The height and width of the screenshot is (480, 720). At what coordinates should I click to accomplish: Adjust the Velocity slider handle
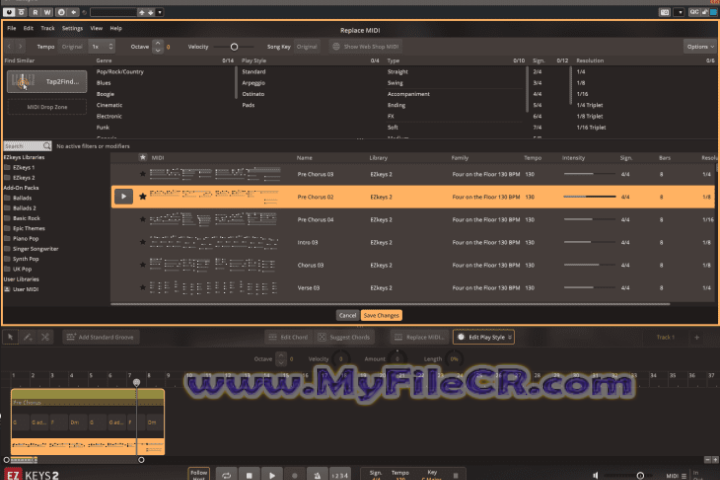[x=234, y=46]
